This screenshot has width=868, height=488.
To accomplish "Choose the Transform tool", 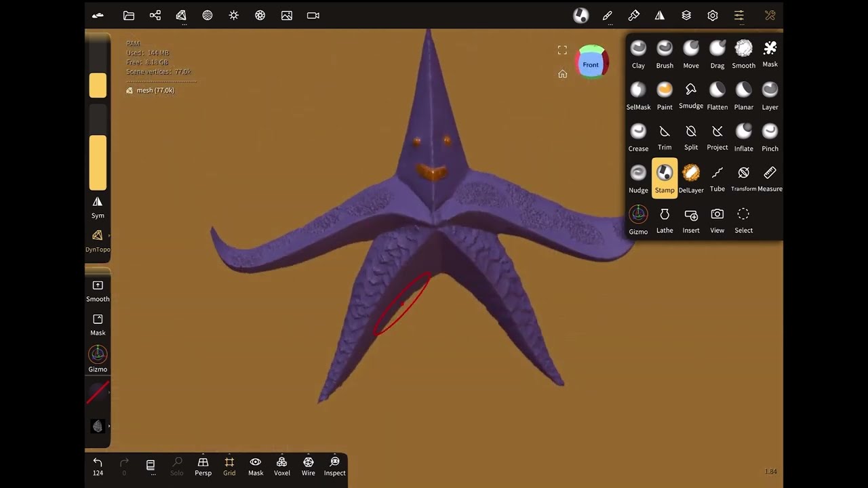I will point(744,179).
